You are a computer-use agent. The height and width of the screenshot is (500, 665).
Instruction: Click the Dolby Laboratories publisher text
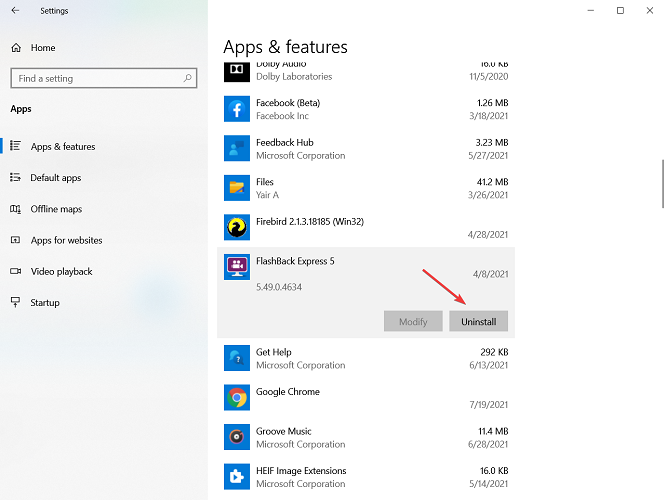coord(294,77)
